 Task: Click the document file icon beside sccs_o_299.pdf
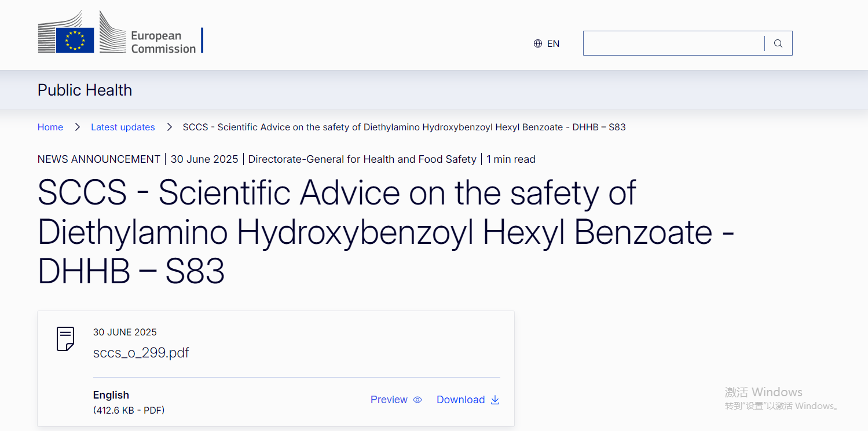pyautogui.click(x=65, y=339)
